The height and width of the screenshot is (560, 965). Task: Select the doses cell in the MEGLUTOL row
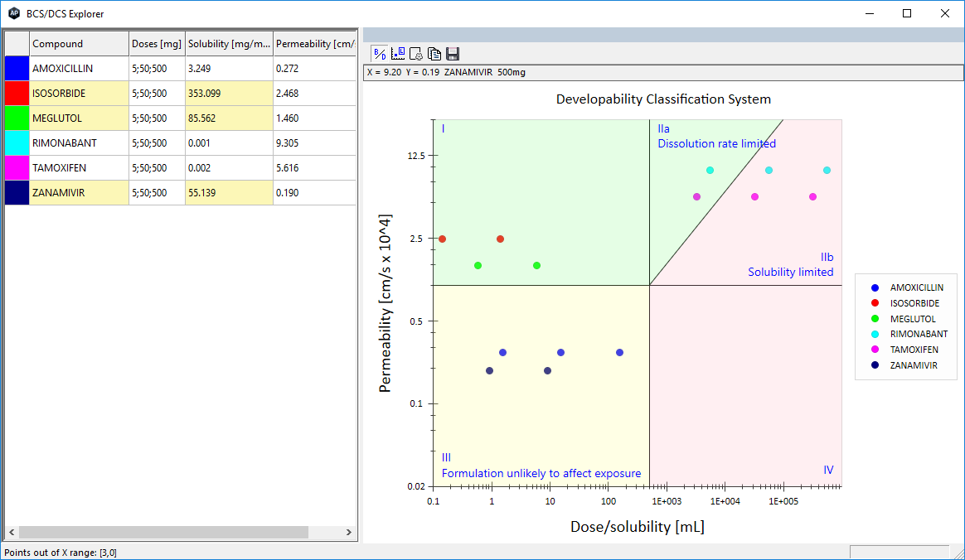tap(157, 118)
